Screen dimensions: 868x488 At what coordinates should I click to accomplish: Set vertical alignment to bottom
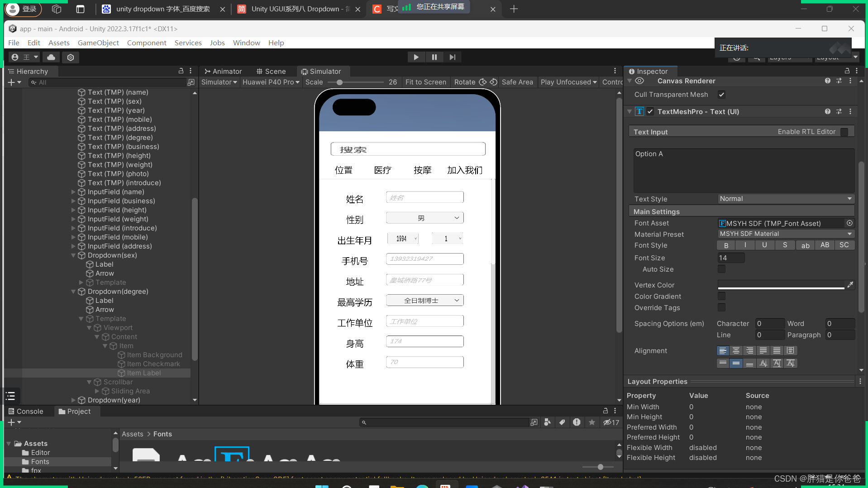750,363
